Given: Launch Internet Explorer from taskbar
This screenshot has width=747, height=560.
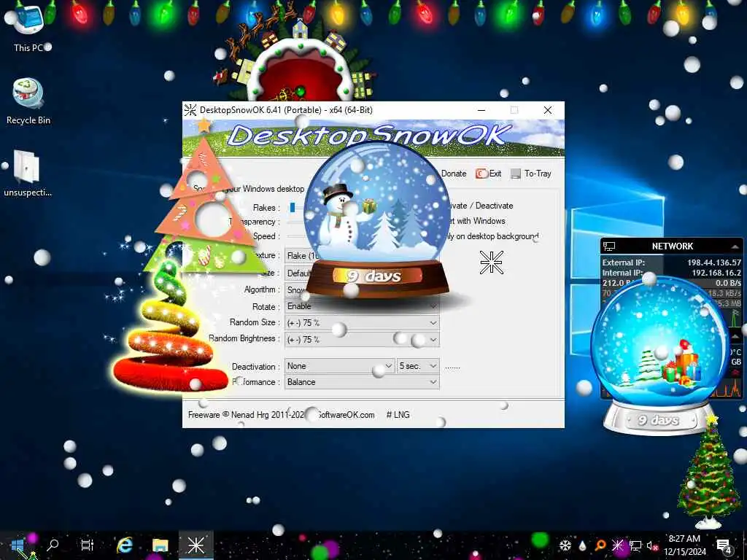Looking at the screenshot, I should tap(125, 545).
